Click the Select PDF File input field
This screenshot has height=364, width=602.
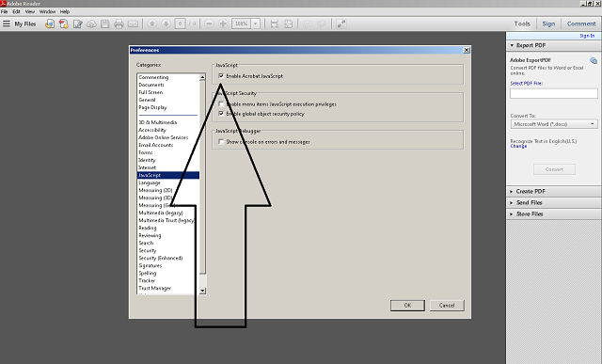[554, 93]
